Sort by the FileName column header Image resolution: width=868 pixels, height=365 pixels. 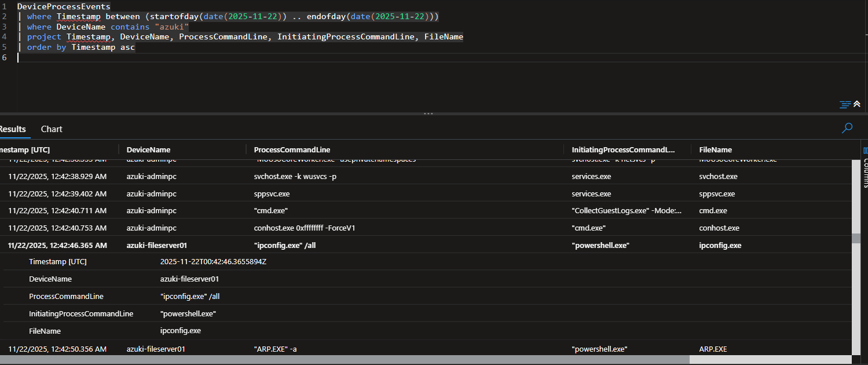coord(715,149)
